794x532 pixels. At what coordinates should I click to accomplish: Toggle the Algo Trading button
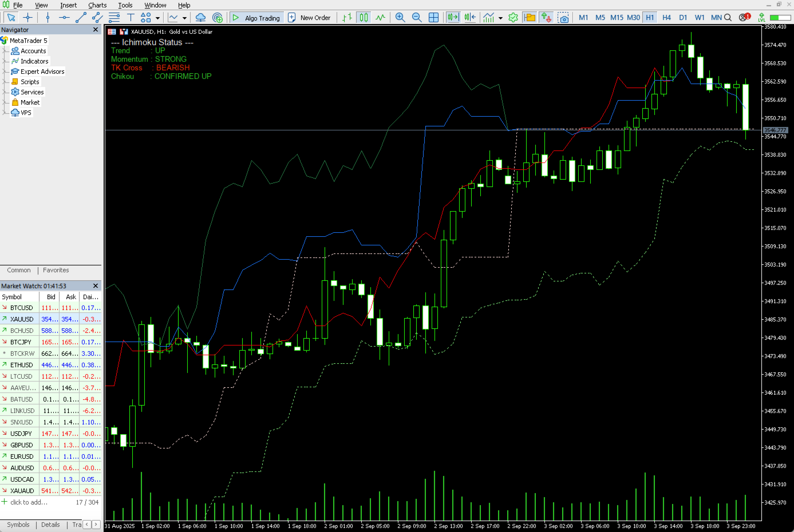tap(256, 18)
